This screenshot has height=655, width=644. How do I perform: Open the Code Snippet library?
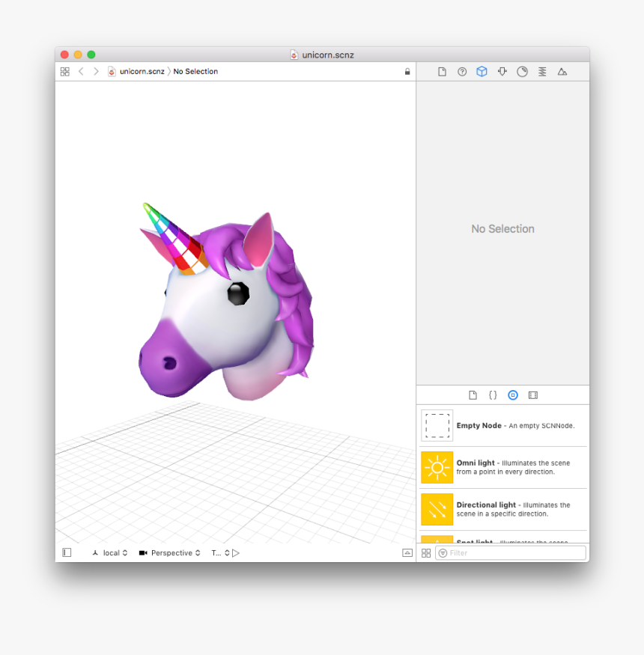coord(492,394)
